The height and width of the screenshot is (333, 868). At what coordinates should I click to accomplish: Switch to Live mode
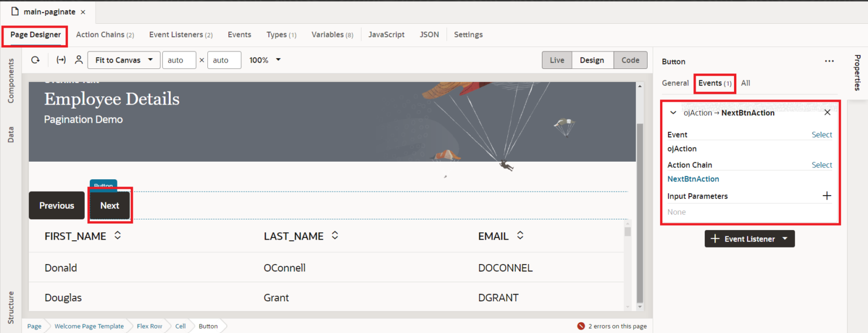pos(557,59)
